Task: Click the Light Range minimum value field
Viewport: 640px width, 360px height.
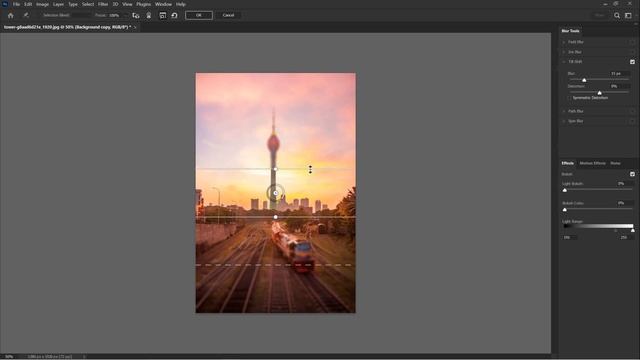Action: coord(569,237)
